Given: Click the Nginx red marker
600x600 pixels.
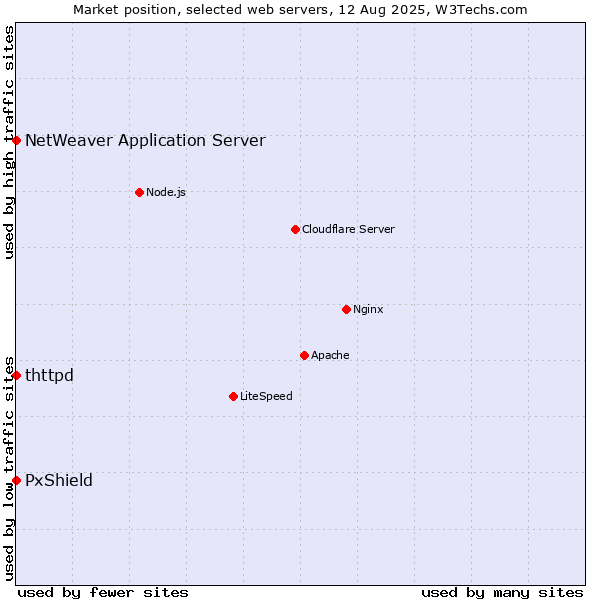Looking at the screenshot, I should click(x=347, y=309).
